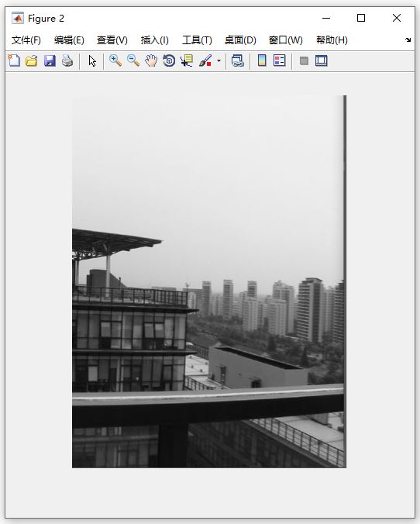Print the figure using the printer icon
The width and height of the screenshot is (420, 524).
67,60
